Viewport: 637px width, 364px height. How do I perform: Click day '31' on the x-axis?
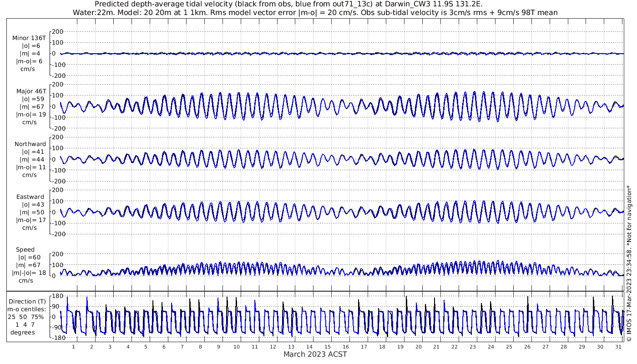tap(618, 347)
